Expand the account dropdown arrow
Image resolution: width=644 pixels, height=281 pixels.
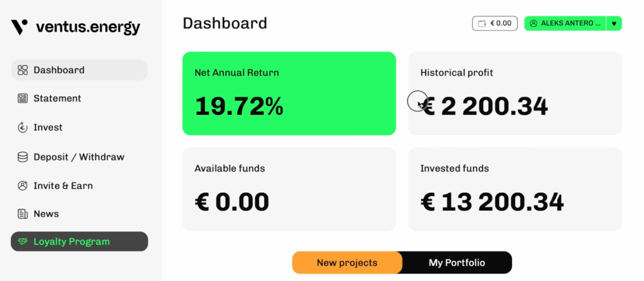coord(614,23)
